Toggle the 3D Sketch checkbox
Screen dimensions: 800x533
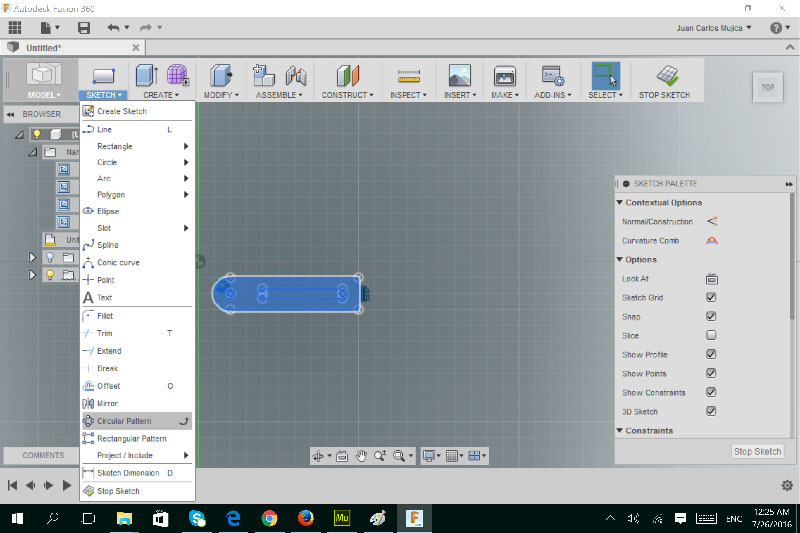tap(711, 411)
